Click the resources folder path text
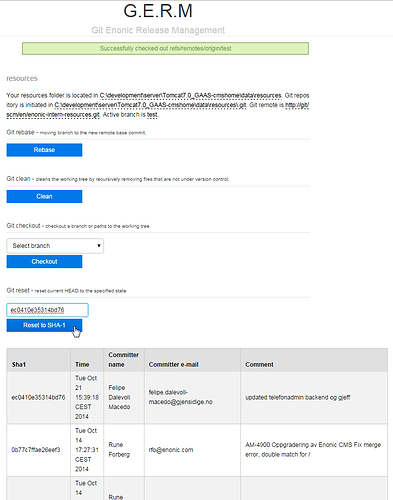Image resolution: width=393 pixels, height=500 pixels. click(190, 96)
